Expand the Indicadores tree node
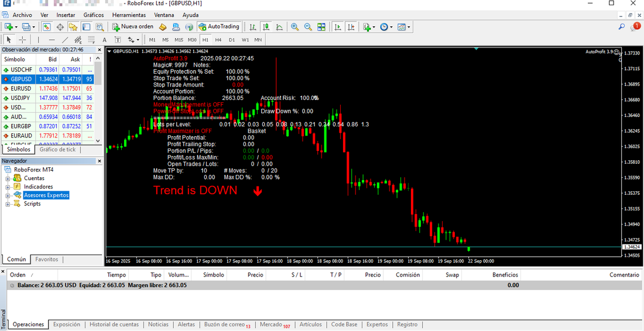The width and height of the screenshot is (644, 331). click(x=8, y=187)
